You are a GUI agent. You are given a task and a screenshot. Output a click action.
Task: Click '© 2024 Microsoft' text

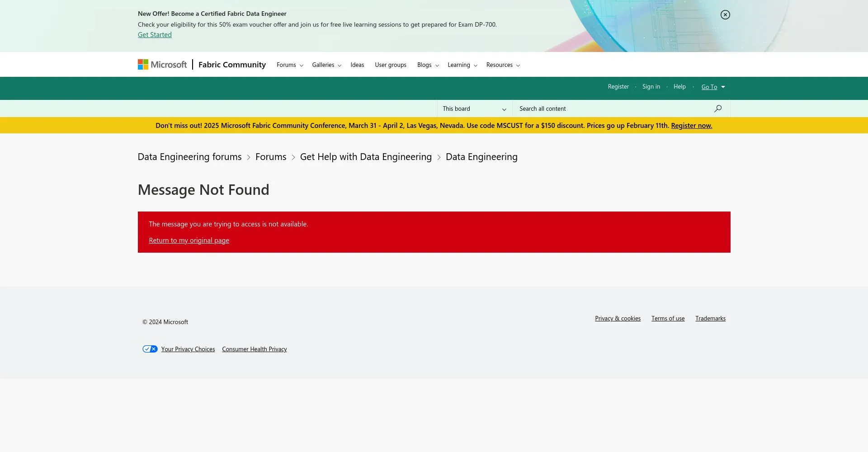coord(165,322)
